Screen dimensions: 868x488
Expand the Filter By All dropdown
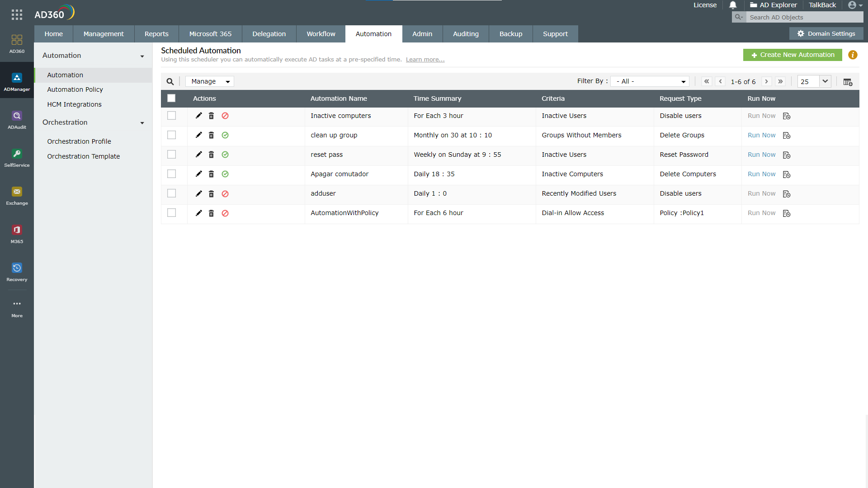click(x=650, y=81)
